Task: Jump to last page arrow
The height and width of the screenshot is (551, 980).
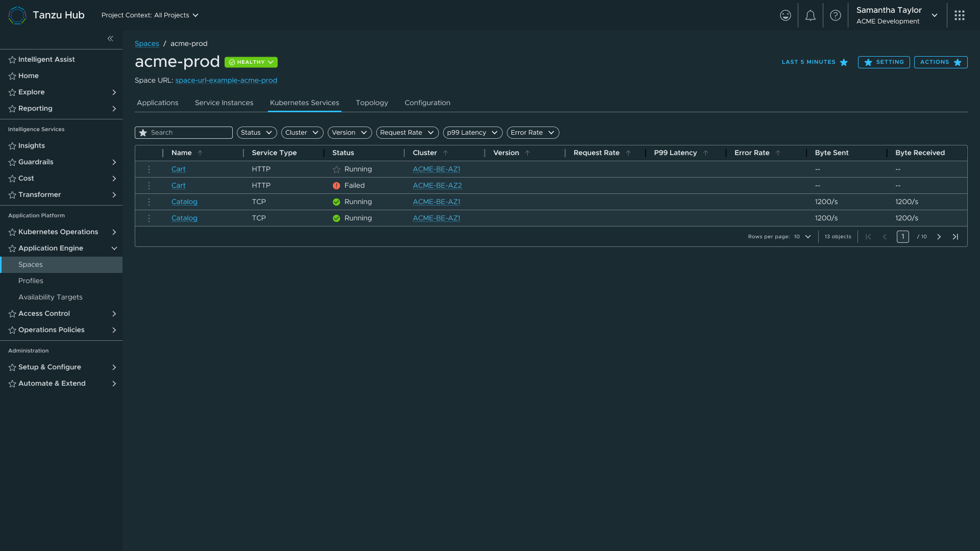Action: pos(955,237)
